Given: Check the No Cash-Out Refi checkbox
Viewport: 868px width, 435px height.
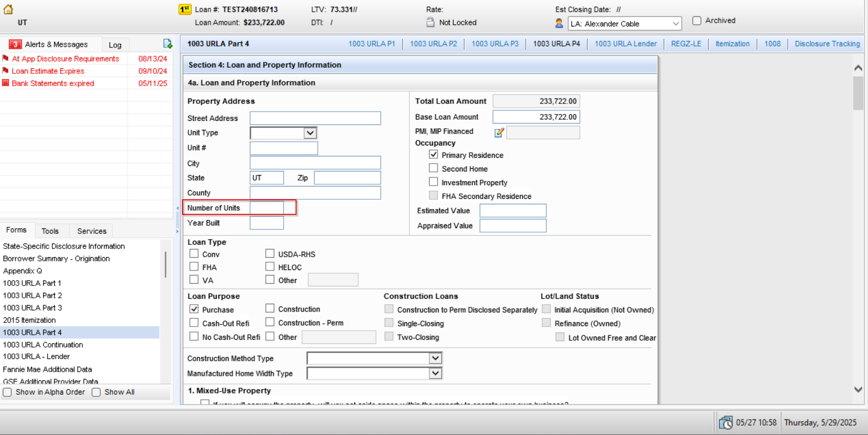Looking at the screenshot, I should pyautogui.click(x=194, y=337).
